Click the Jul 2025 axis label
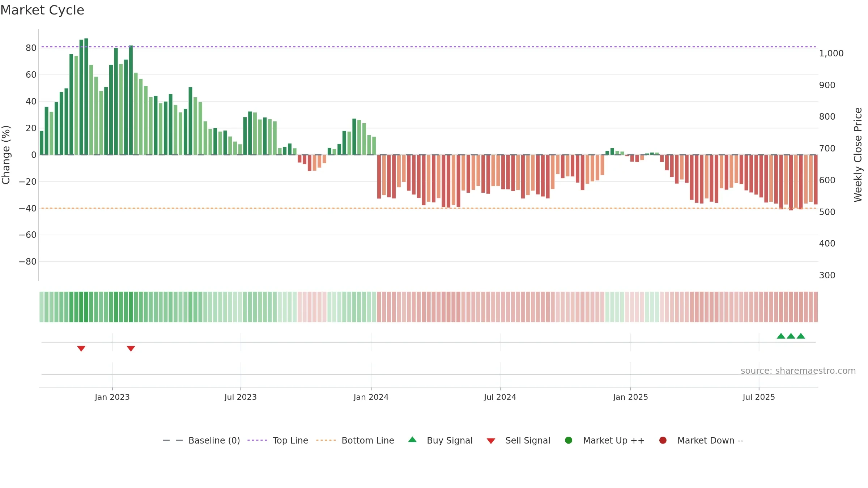Viewport: 868px width, 488px height. tap(759, 397)
